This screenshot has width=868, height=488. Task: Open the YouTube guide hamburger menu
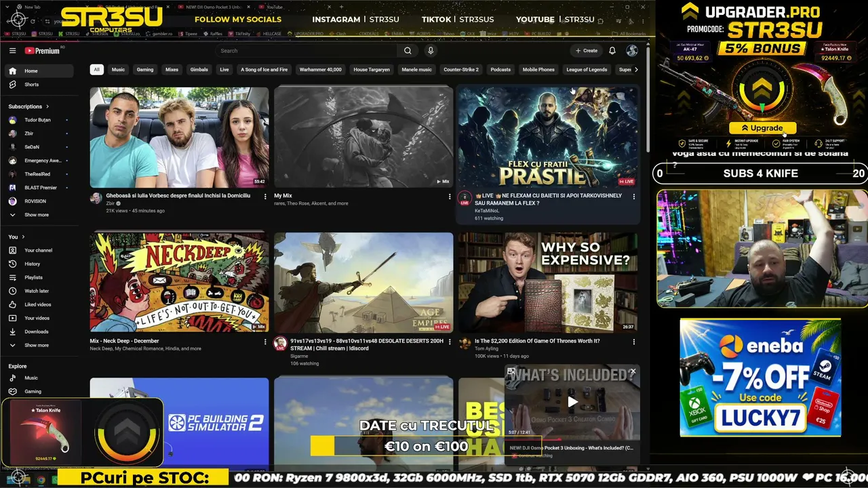12,51
